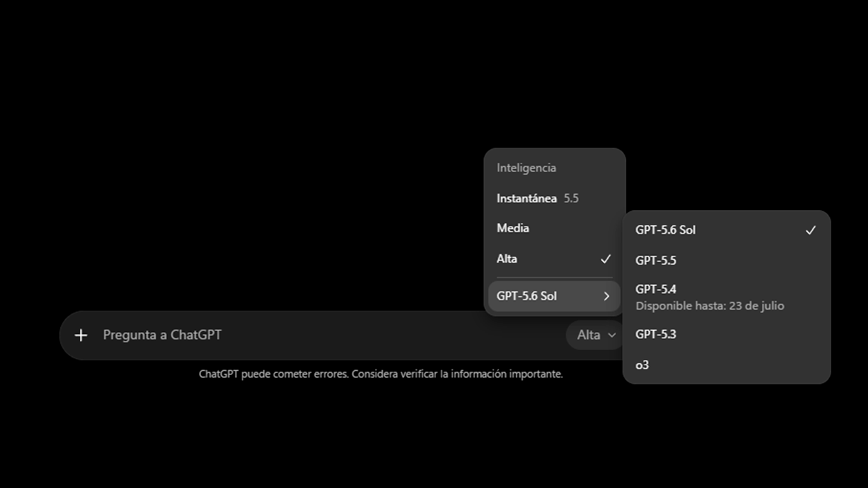Switch model to GPT-5.4
This screenshot has width=868, height=488.
click(x=726, y=297)
